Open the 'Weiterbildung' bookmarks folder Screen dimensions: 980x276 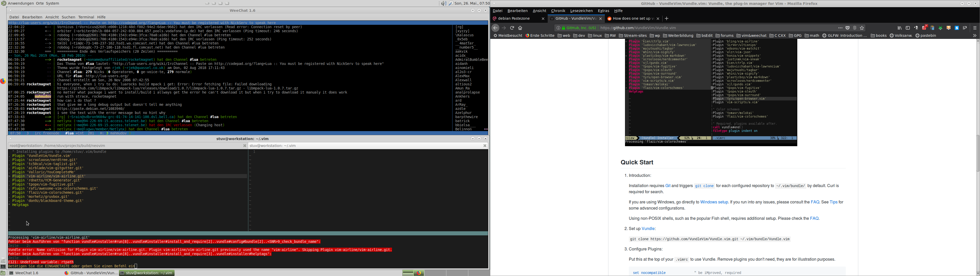[678, 36]
